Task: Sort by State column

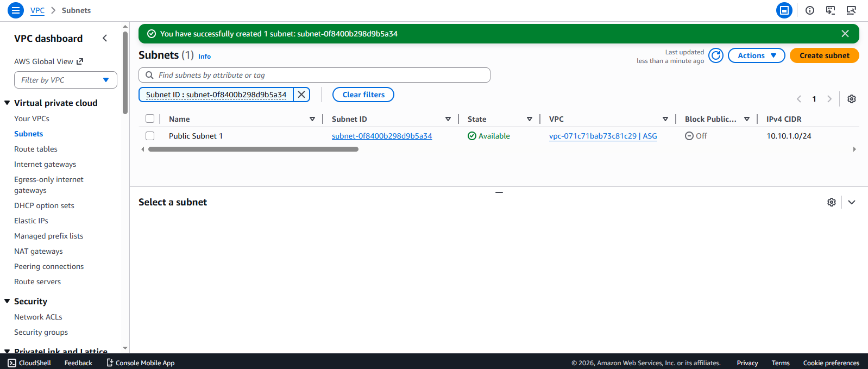Action: (x=530, y=119)
